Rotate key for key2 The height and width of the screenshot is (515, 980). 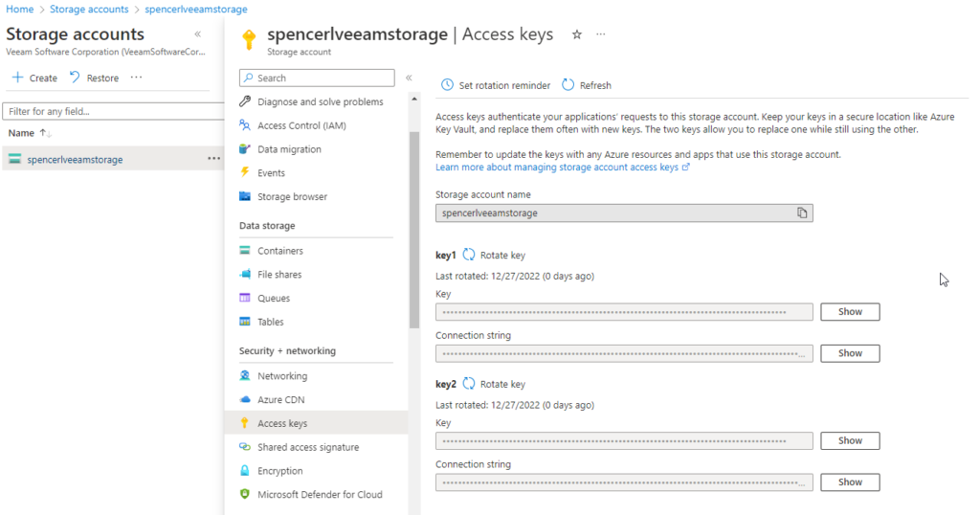click(x=494, y=384)
